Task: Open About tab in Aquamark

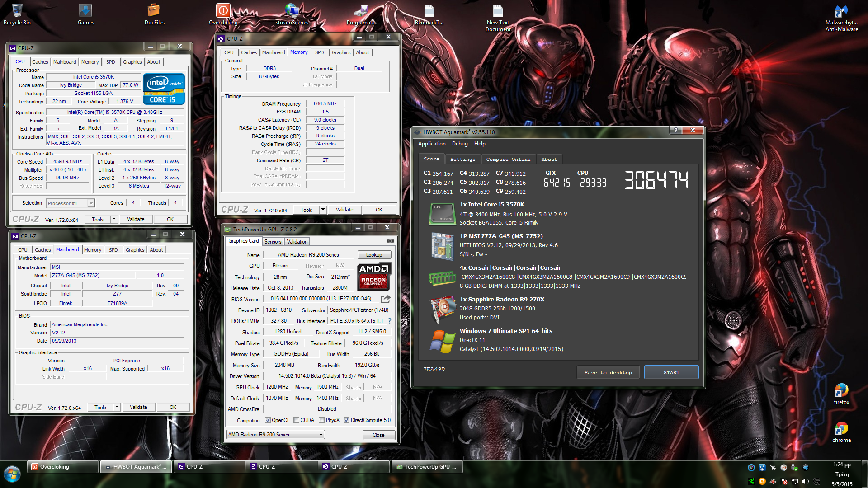Action: point(549,159)
